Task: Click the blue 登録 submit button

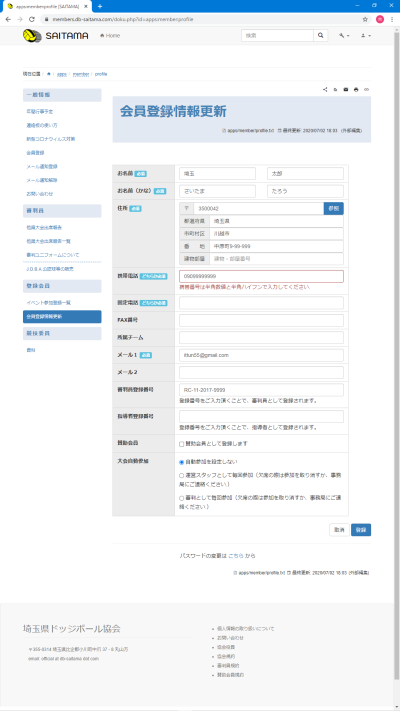Action: (361, 530)
